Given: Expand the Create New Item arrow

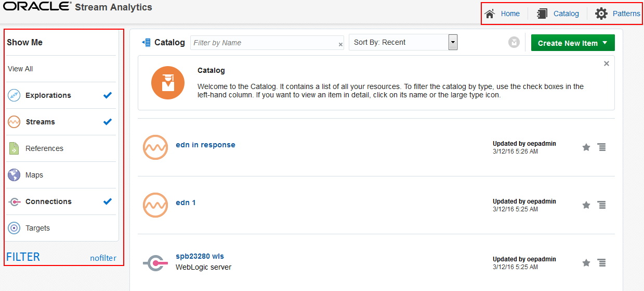Looking at the screenshot, I should coord(605,43).
